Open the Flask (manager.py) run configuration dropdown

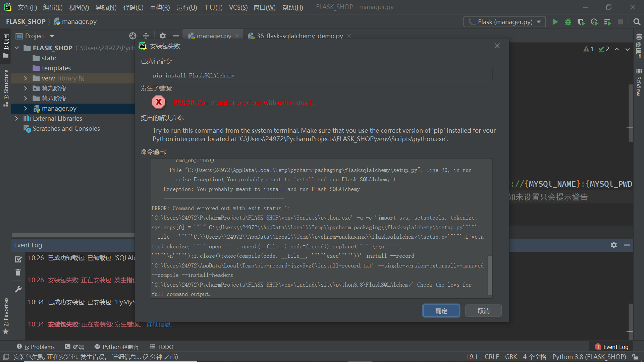click(x=504, y=22)
